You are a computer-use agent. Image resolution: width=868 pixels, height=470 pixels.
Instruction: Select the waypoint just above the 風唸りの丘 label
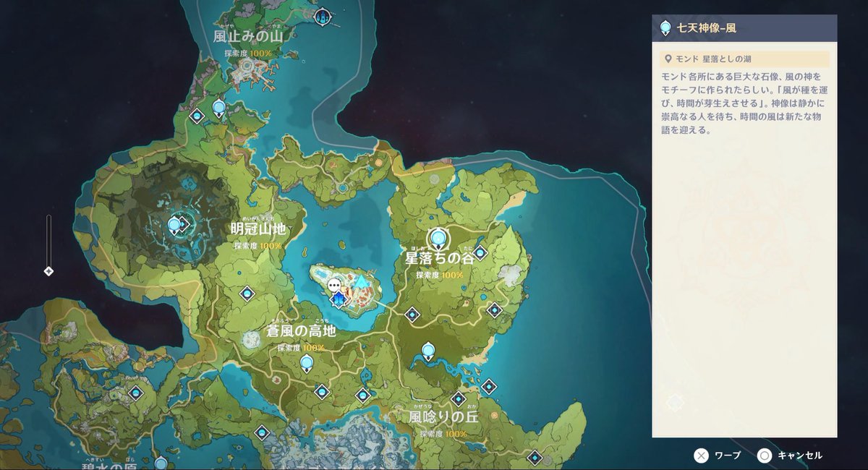coord(458,399)
